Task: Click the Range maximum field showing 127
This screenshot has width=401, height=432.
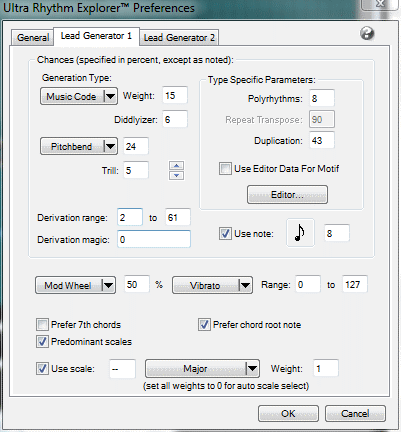Action: pyautogui.click(x=355, y=284)
